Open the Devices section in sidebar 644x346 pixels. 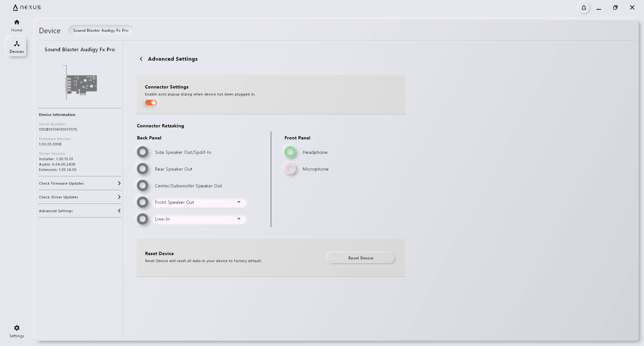17,47
